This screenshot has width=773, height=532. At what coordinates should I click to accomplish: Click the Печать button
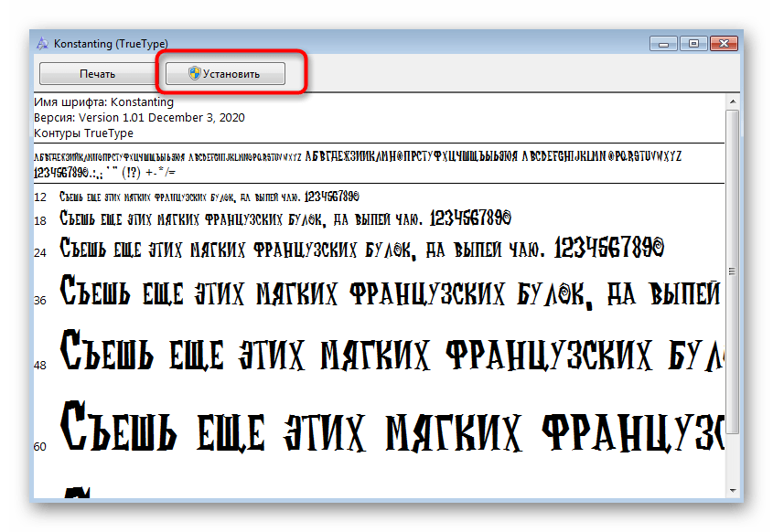pyautogui.click(x=97, y=73)
